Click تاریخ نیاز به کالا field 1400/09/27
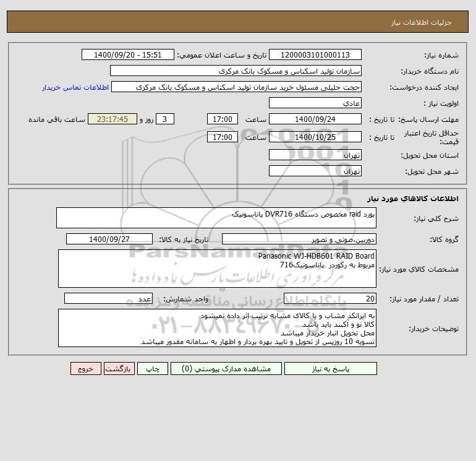 click(109, 239)
